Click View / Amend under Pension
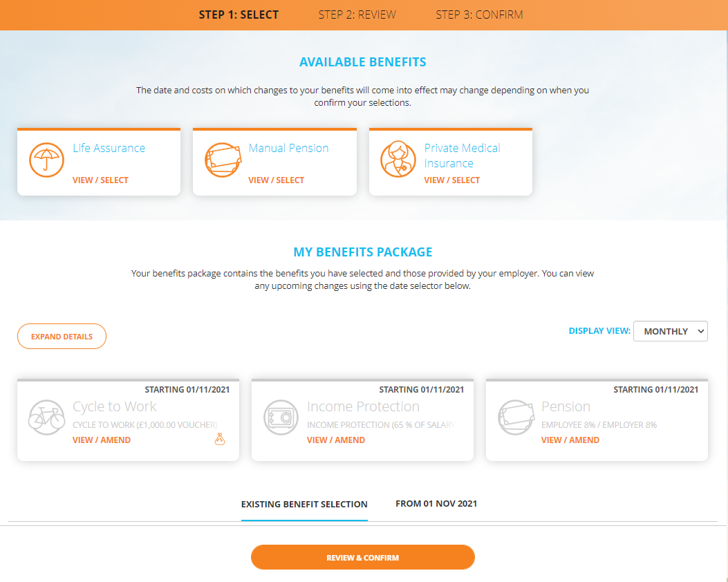The image size is (728, 582). click(x=570, y=440)
